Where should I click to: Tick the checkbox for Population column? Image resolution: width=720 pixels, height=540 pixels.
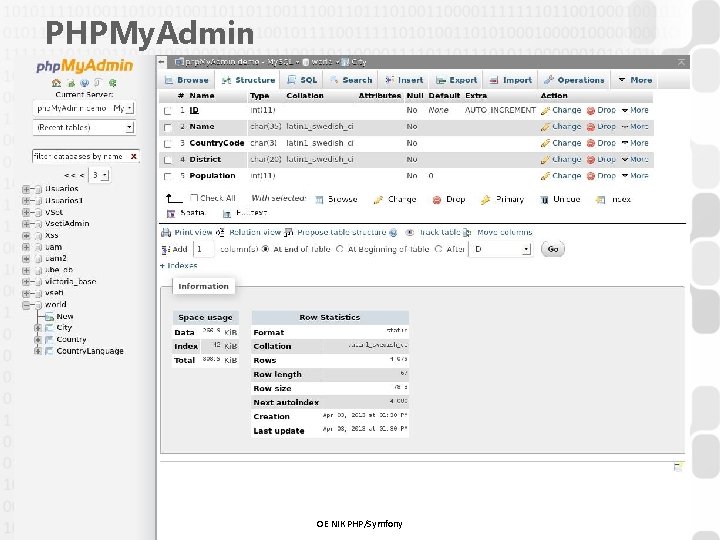pos(168,176)
